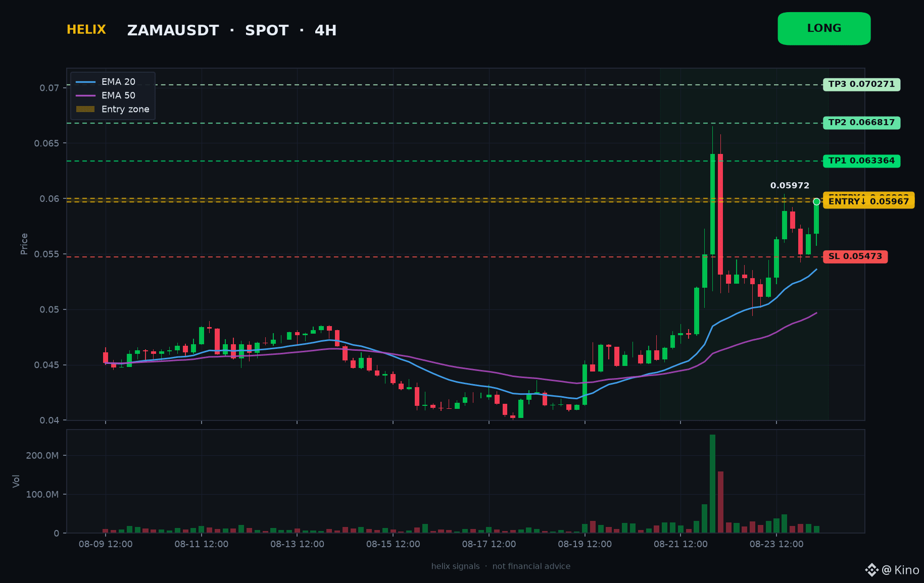924x583 pixels.
Task: Click the HELIX brand logo text
Action: 86,30
